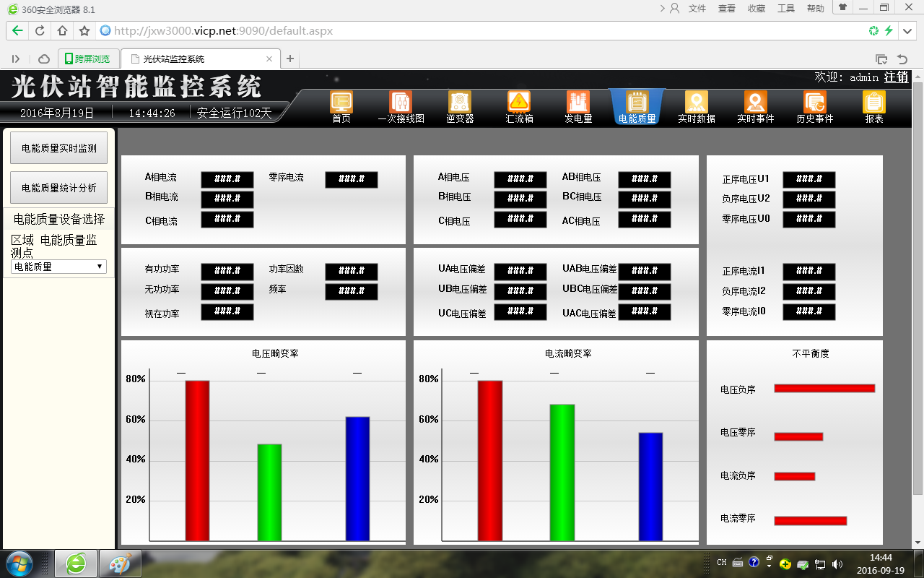Click the 电压负序 unbalance red bar
The width and height of the screenshot is (924, 578).
point(824,388)
